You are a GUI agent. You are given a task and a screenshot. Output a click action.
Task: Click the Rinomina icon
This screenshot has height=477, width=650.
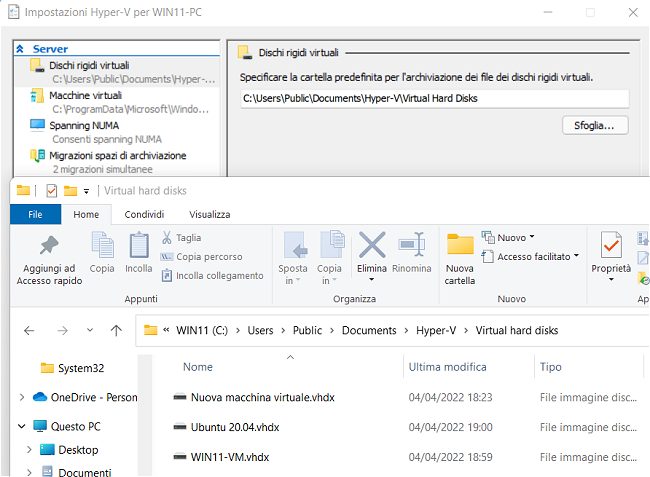[x=411, y=245]
